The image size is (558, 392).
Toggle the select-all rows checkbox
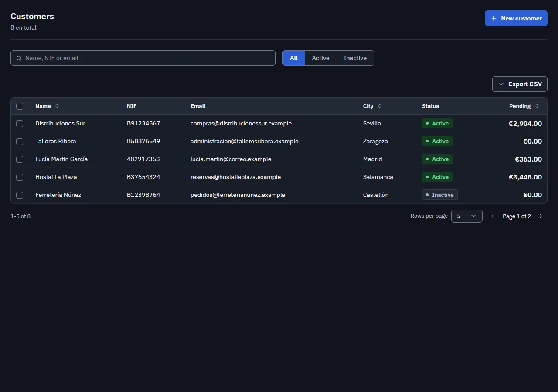(20, 106)
